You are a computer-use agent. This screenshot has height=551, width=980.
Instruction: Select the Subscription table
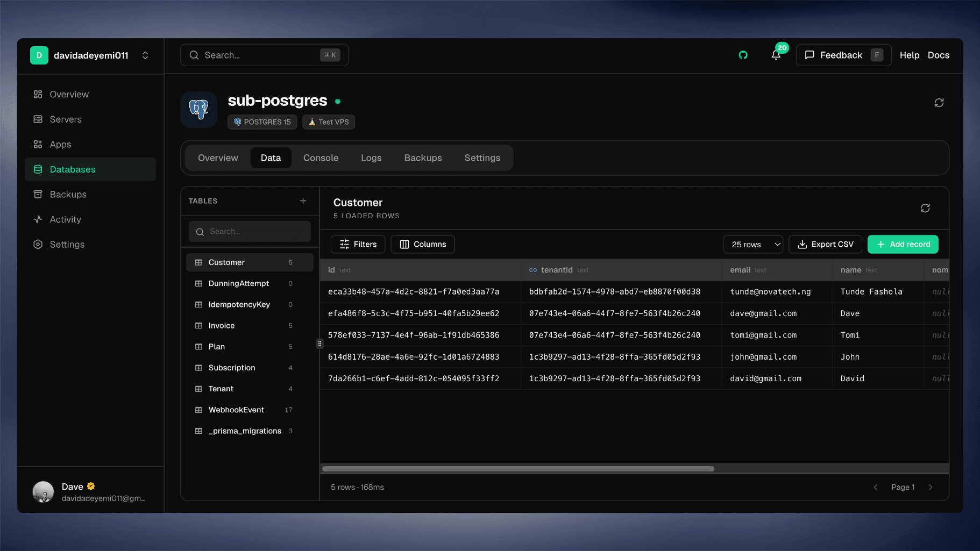(250, 368)
